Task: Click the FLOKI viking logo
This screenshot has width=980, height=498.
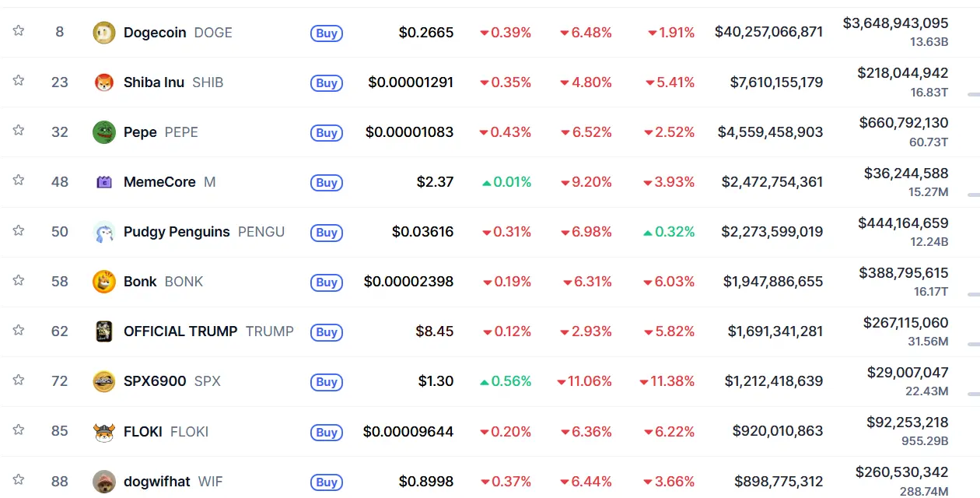Action: pos(103,431)
